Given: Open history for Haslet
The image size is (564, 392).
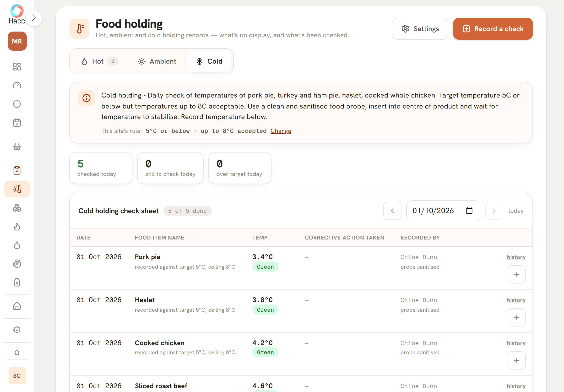Looking at the screenshot, I should [x=516, y=300].
